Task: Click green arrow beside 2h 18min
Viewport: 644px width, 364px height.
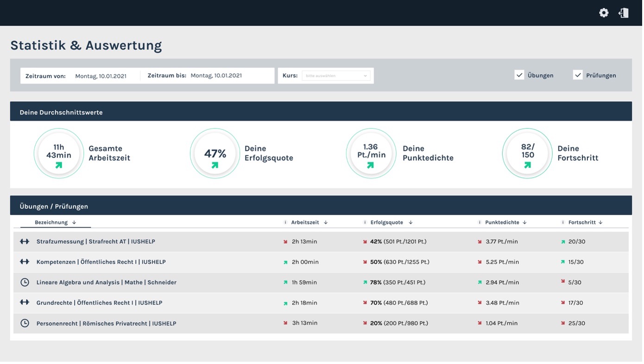Action: [285, 303]
